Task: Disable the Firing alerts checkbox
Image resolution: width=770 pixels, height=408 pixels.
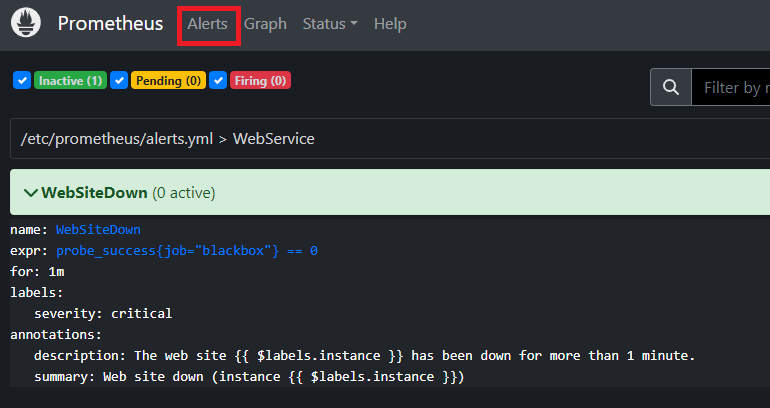Action: tap(217, 80)
